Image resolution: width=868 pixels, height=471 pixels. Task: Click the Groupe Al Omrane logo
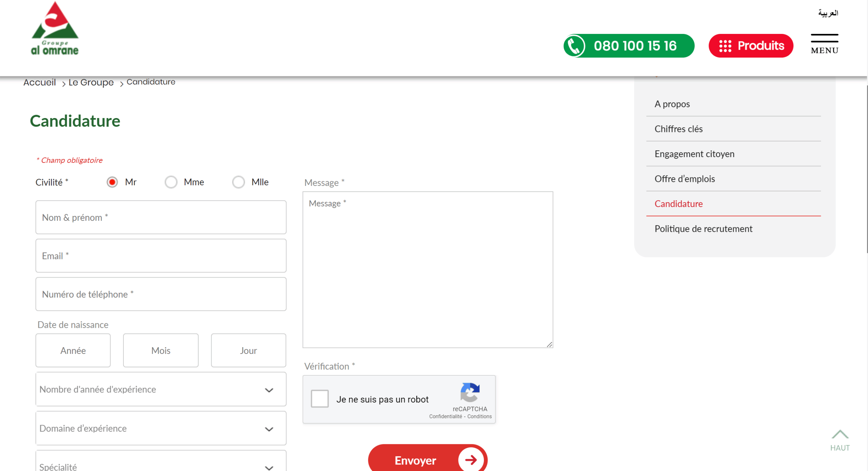[x=55, y=29]
